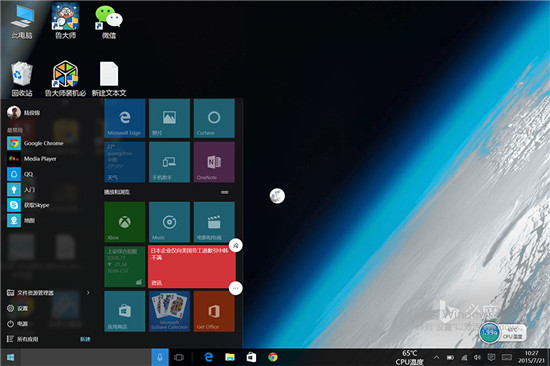Click the user account avatar

click(x=14, y=113)
